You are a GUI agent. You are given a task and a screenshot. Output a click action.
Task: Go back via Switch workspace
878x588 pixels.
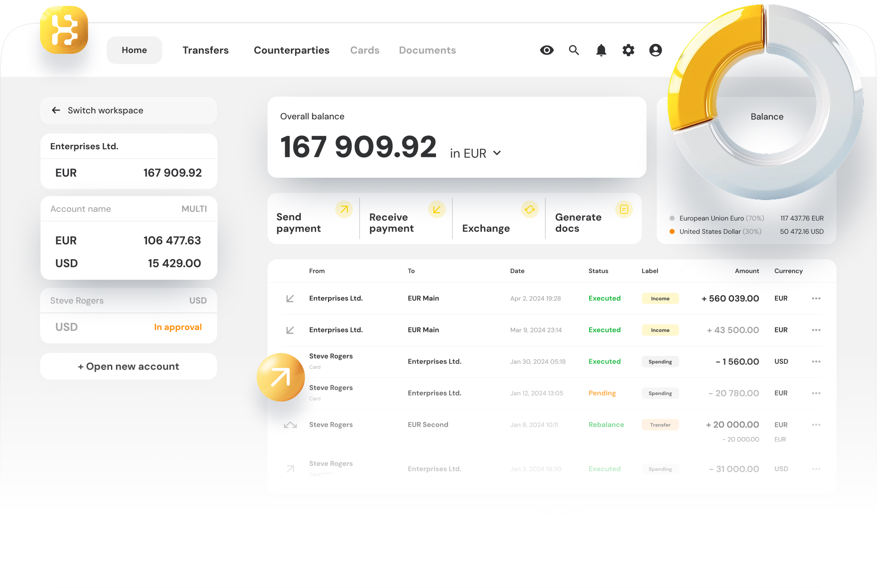pyautogui.click(x=105, y=110)
